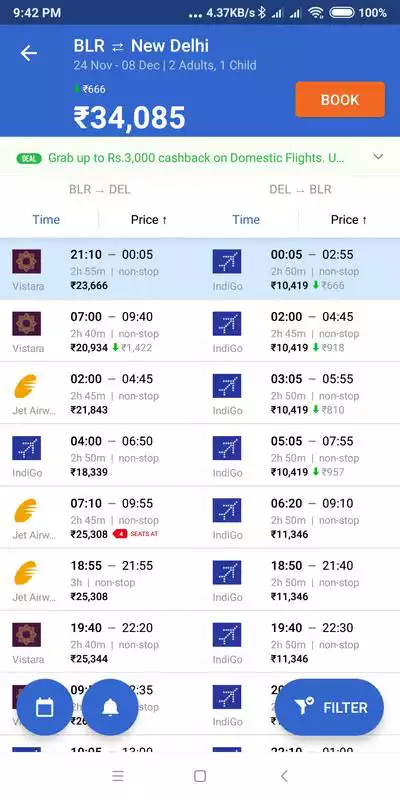Open Android recent apps menu button

[118, 776]
